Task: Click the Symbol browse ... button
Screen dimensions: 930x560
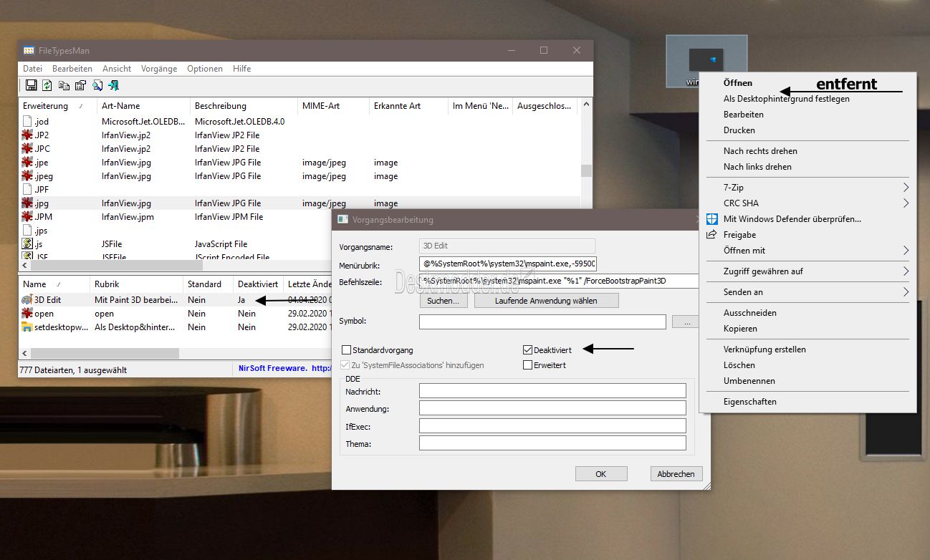Action: click(686, 322)
